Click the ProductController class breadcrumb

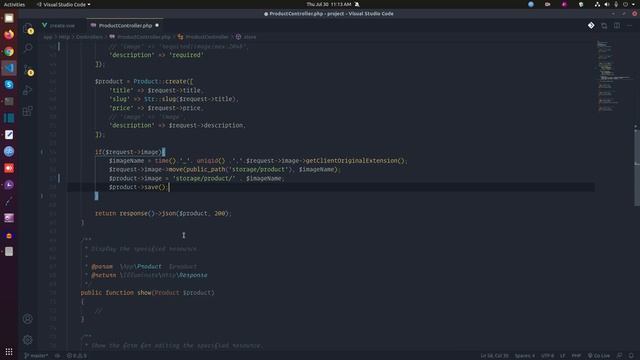pyautogui.click(x=203, y=37)
